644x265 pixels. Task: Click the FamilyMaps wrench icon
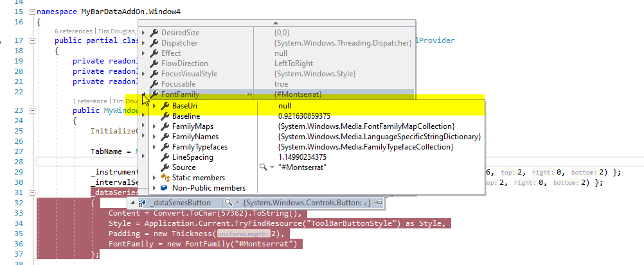point(165,126)
